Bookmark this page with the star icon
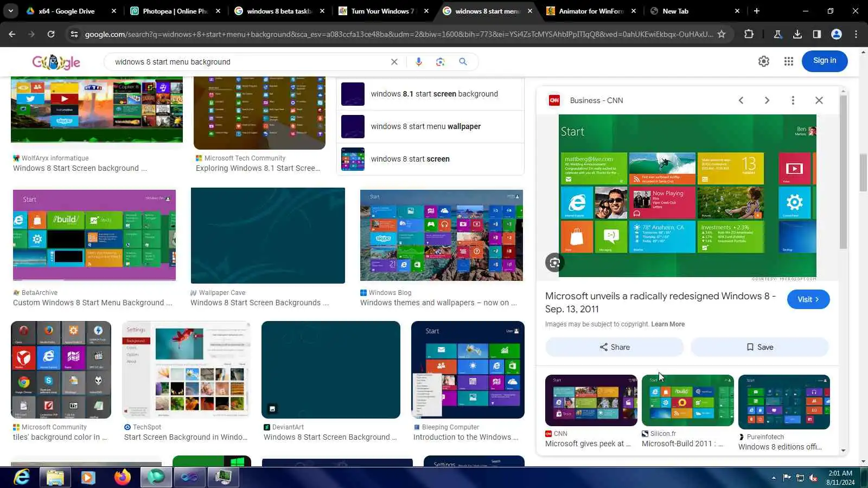Viewport: 868px width, 488px height. point(722,34)
